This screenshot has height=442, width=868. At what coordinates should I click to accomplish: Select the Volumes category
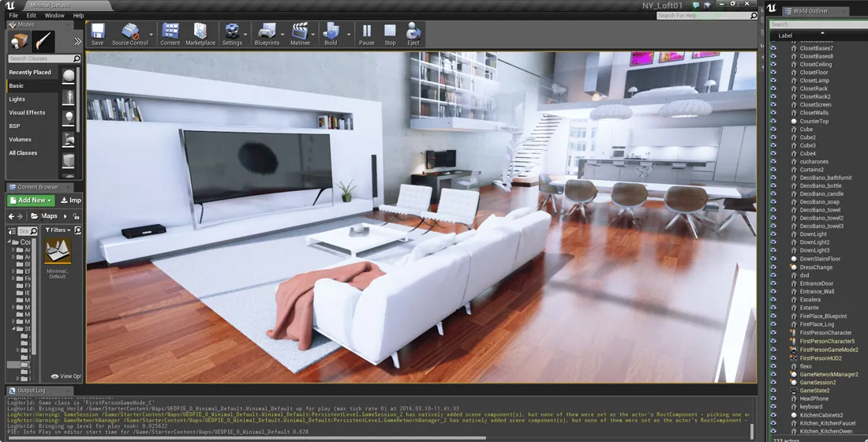[20, 140]
